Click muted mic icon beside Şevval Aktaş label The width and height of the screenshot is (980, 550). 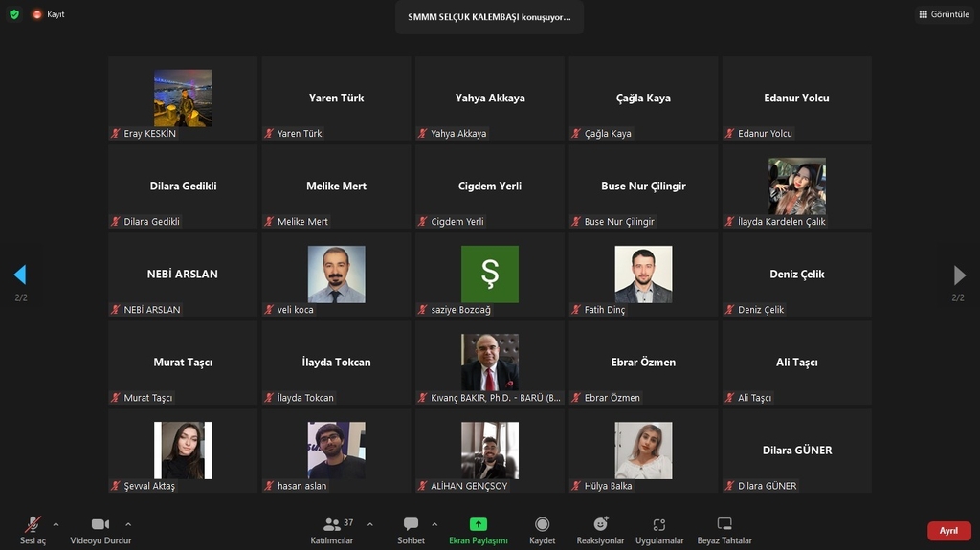point(116,486)
